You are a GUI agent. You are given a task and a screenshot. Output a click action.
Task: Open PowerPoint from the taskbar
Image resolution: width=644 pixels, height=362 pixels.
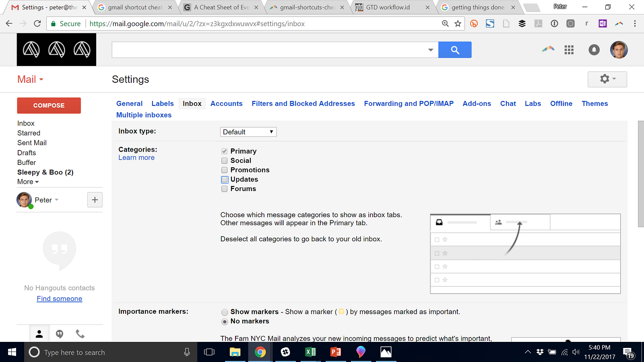click(336, 352)
